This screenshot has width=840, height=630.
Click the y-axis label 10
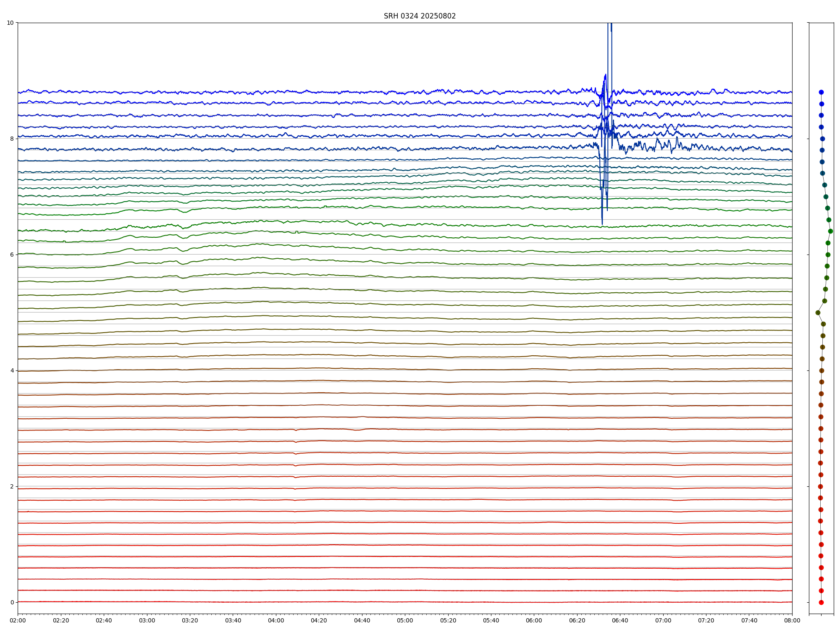coord(10,23)
